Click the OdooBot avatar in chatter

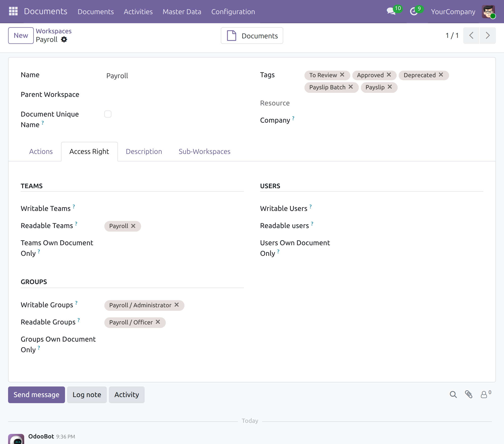coord(16,439)
